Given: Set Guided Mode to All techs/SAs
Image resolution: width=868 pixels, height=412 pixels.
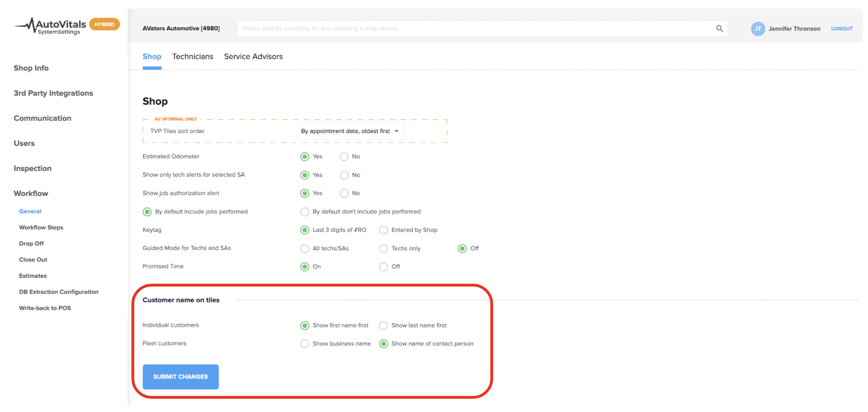Looking at the screenshot, I should (304, 248).
